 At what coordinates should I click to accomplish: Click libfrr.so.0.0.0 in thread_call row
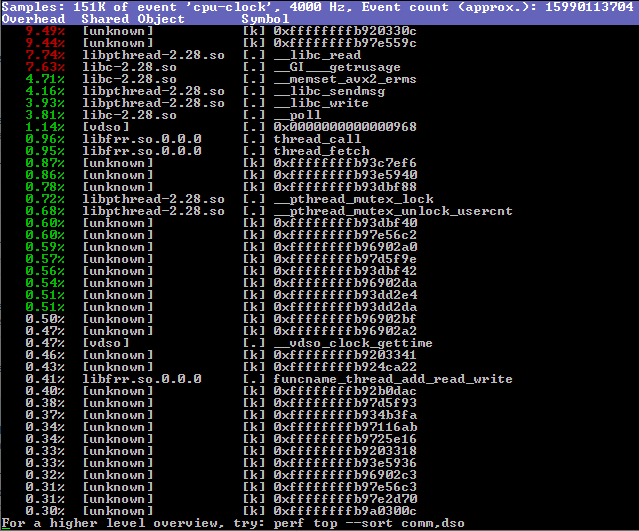tap(142, 139)
